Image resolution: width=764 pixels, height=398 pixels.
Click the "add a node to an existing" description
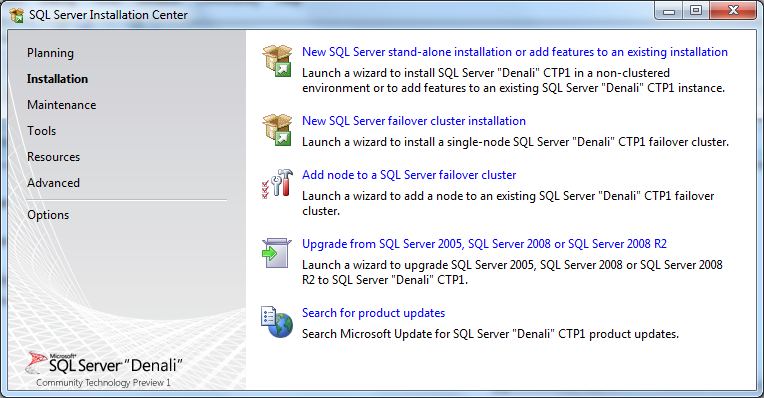point(508,203)
